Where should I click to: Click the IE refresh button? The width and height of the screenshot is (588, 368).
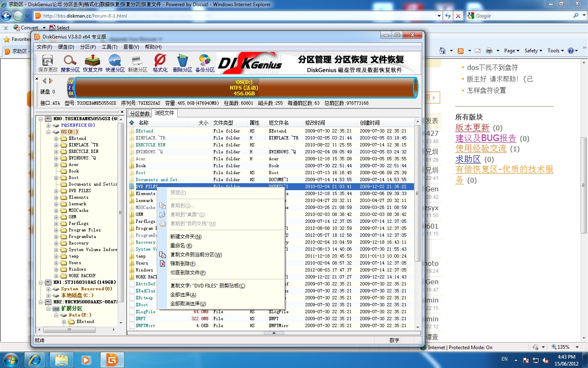coord(448,16)
